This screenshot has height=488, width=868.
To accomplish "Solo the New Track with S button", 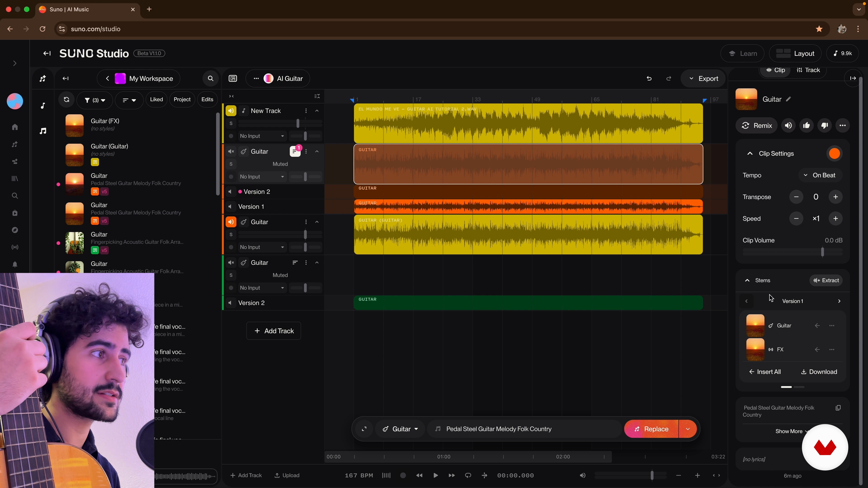I will [x=231, y=124].
